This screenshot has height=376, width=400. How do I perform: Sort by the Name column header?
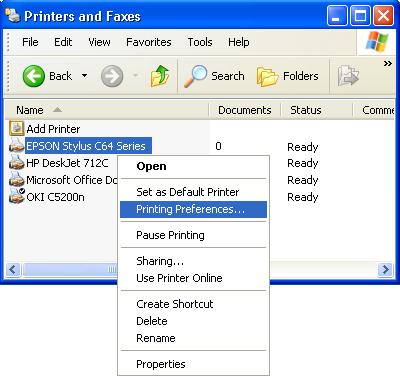tap(107, 110)
